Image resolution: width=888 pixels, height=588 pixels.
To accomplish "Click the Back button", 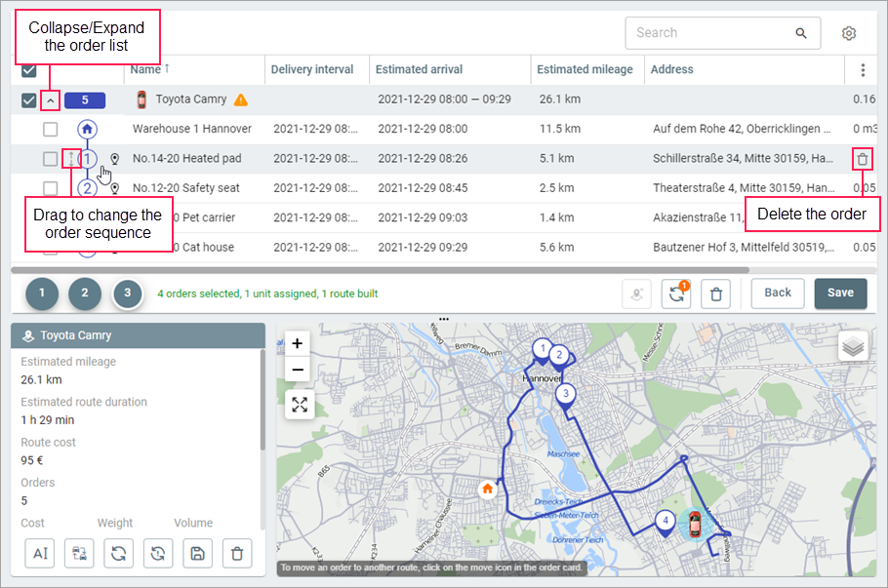I will [777, 293].
